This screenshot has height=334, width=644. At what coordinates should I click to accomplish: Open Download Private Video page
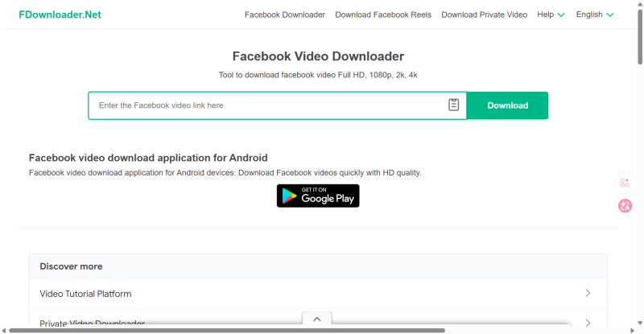click(x=485, y=14)
